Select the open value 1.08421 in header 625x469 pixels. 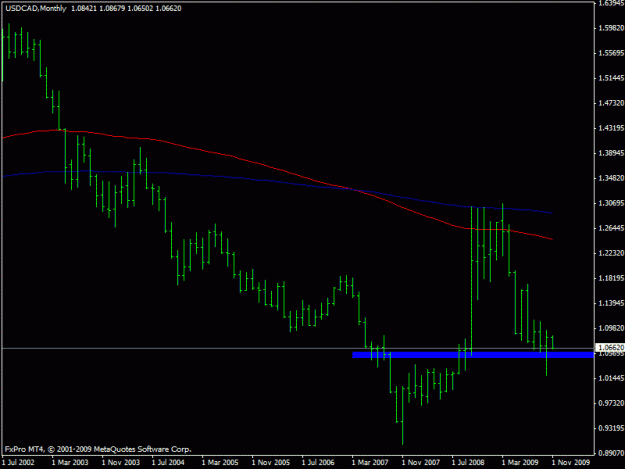tap(84, 8)
